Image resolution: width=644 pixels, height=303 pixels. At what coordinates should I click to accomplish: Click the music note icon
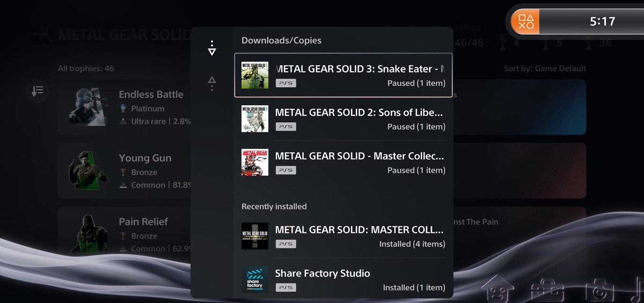[638, 290]
